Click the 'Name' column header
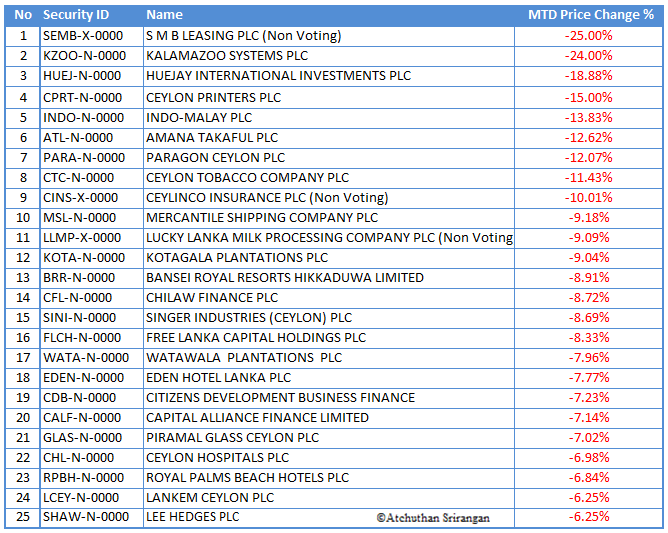This screenshot has width=668, height=533. point(164,15)
